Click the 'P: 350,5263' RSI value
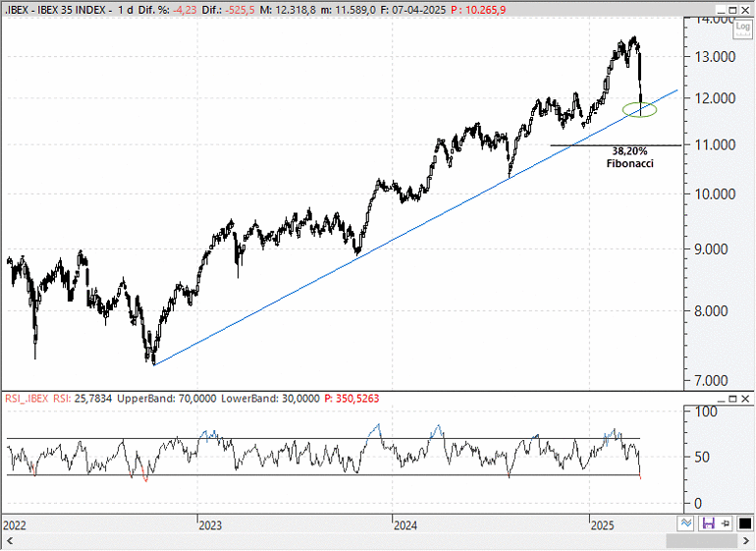 [351, 399]
